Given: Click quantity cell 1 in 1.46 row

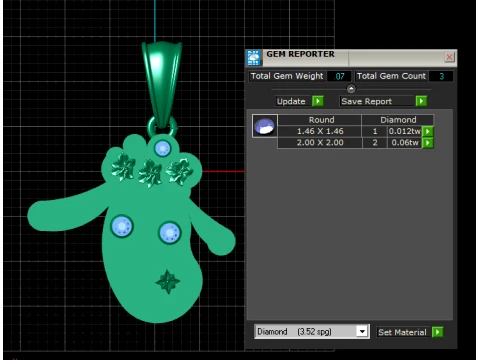Looking at the screenshot, I should click(375, 131).
